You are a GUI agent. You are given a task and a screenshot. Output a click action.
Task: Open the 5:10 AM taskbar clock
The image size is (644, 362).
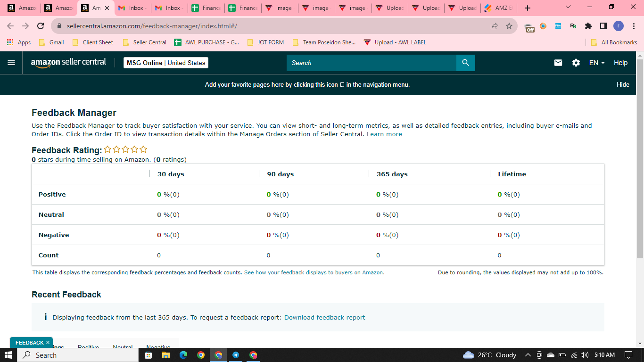pos(604,355)
